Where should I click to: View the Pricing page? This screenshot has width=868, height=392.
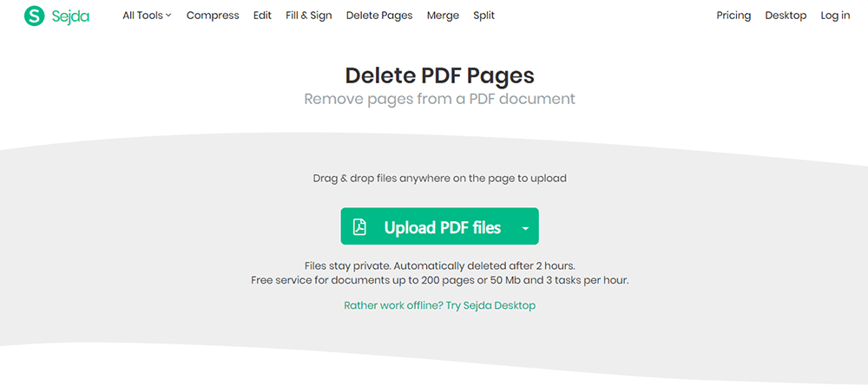pyautogui.click(x=733, y=16)
